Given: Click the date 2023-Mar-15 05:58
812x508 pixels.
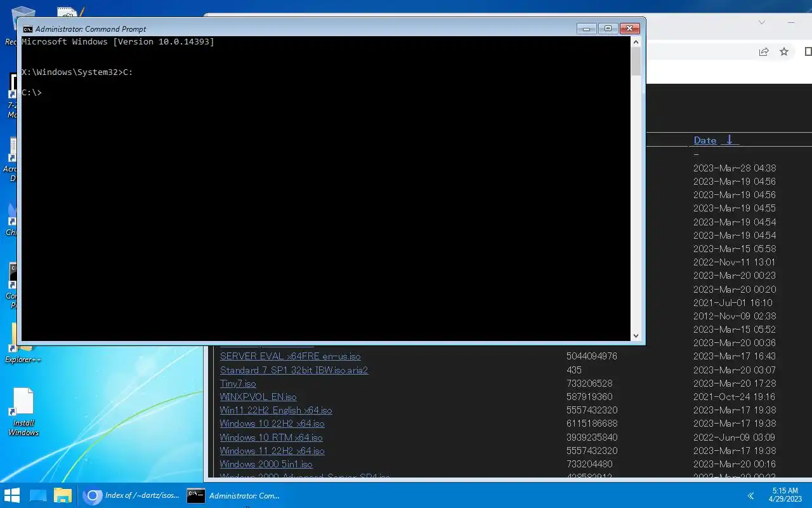Looking at the screenshot, I should (x=735, y=249).
